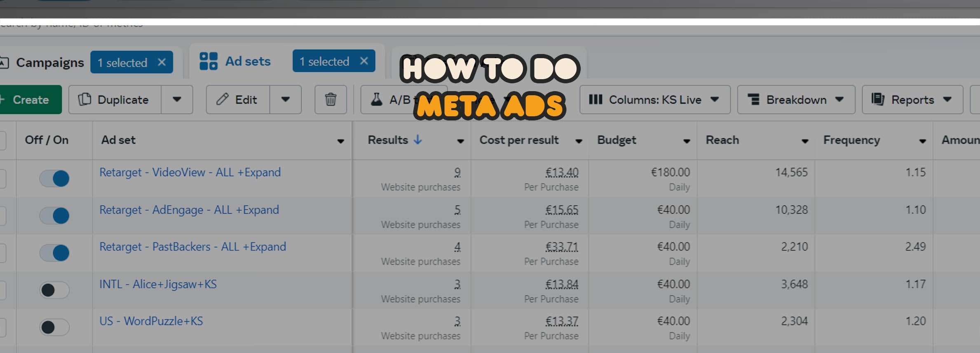Open the Cost per result column menu arrow
The height and width of the screenshot is (353, 980).
pos(579,141)
